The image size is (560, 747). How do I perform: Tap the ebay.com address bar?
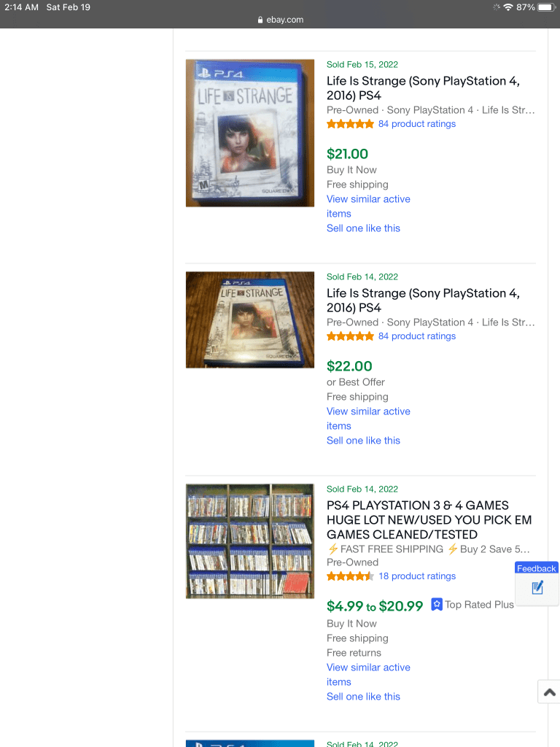coord(280,20)
